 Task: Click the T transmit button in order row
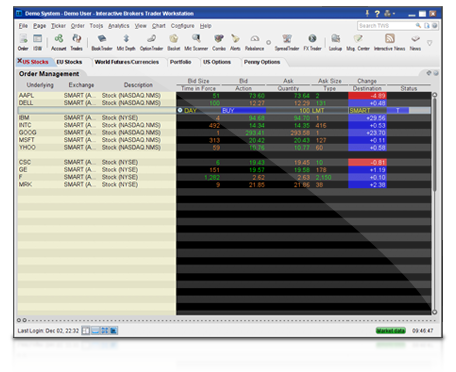(x=398, y=110)
